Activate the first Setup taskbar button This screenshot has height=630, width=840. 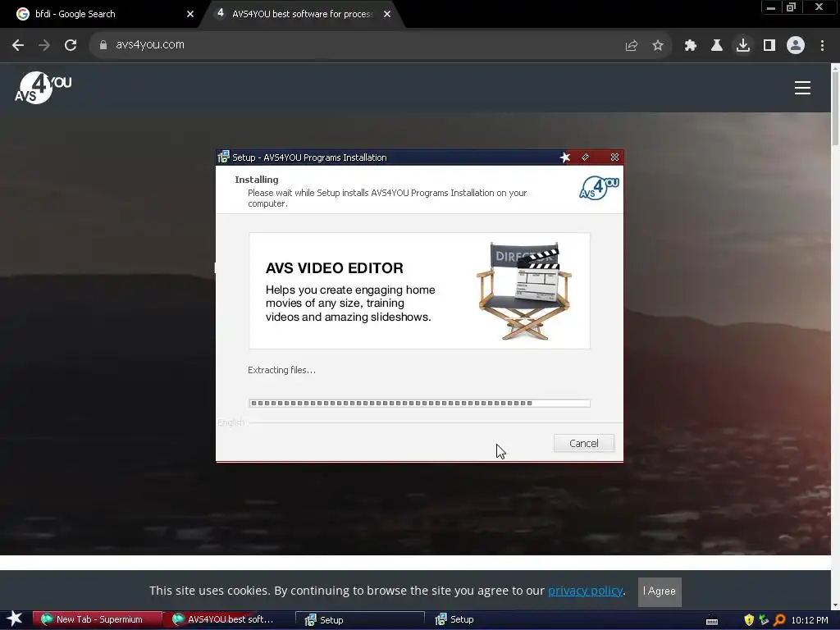click(360, 619)
